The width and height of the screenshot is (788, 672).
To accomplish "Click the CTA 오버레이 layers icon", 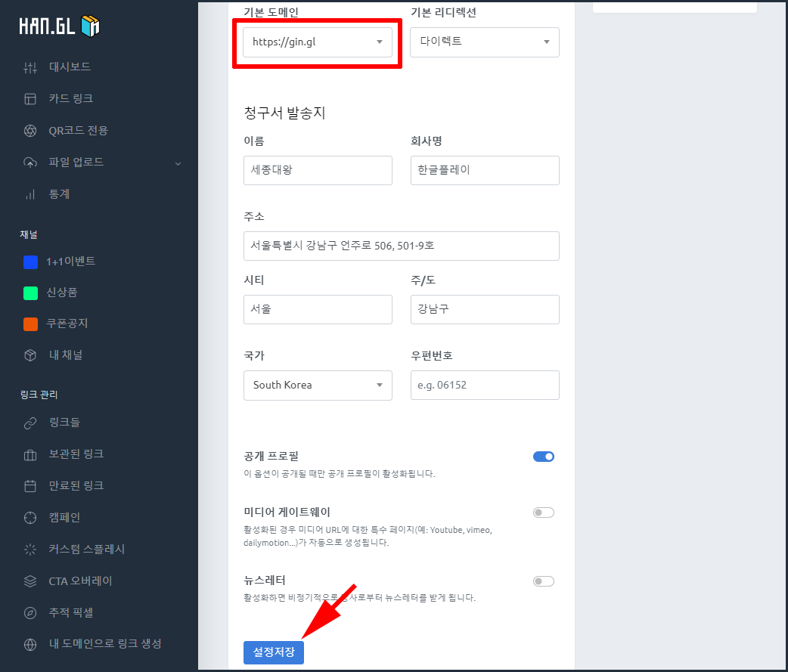I will point(30,581).
